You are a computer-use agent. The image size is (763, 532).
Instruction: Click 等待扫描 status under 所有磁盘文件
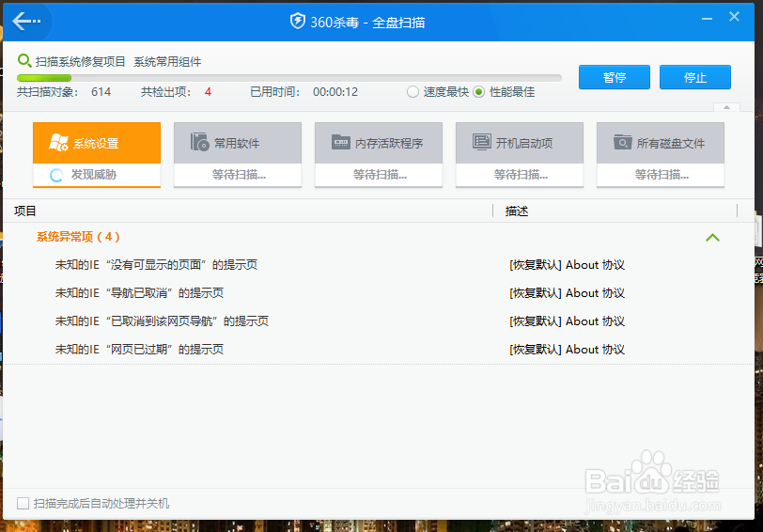point(662,174)
